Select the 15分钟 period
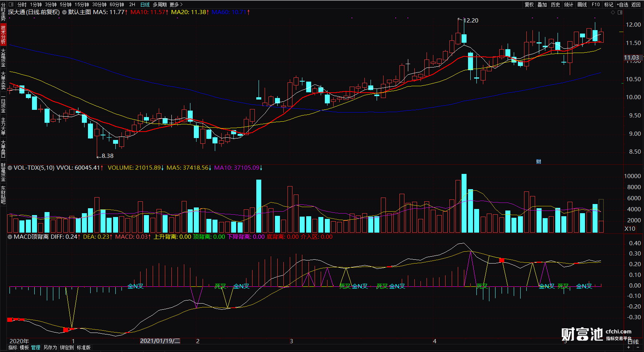This screenshot has width=644, height=352. 81,5
